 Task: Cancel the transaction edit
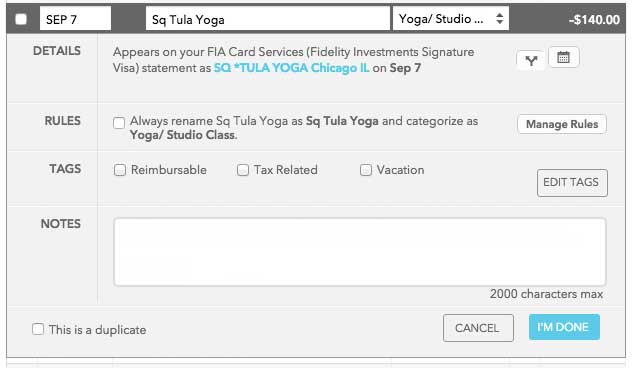click(x=478, y=327)
